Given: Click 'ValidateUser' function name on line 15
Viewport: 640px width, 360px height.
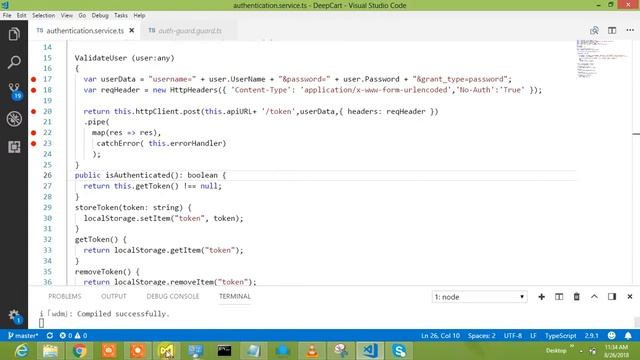Looking at the screenshot, I should 101,58.
